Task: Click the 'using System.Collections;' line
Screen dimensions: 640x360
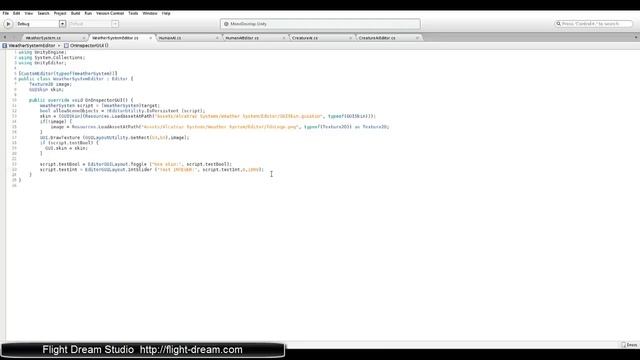Action: (51, 58)
